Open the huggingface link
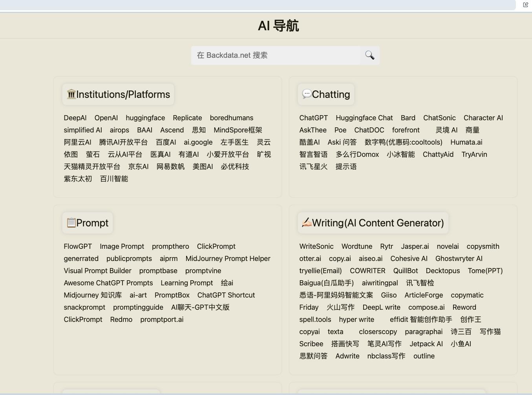532x395 pixels. (145, 118)
